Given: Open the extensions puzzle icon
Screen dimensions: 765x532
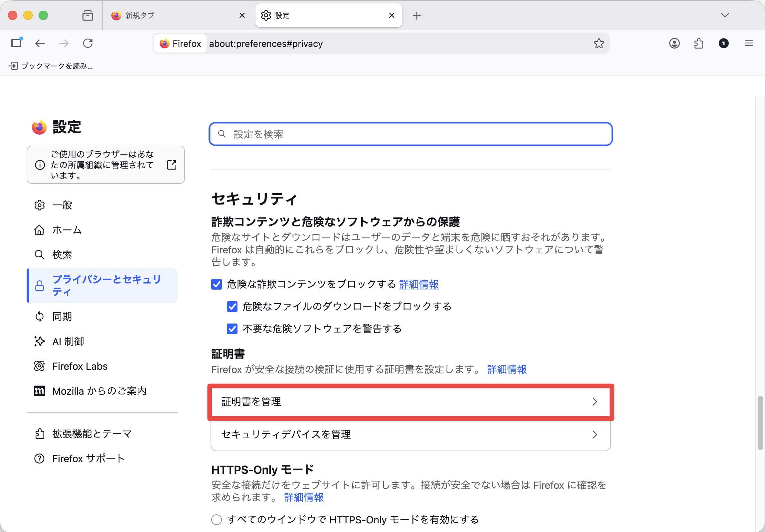Looking at the screenshot, I should tap(699, 43).
